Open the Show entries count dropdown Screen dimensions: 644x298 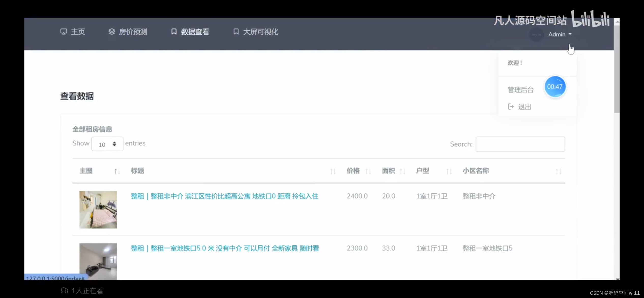[107, 144]
